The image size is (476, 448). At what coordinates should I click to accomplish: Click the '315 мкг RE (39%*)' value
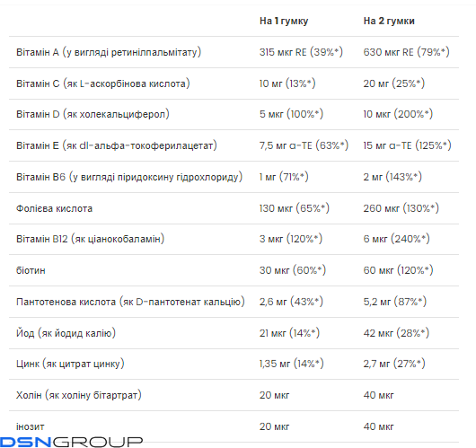(301, 52)
